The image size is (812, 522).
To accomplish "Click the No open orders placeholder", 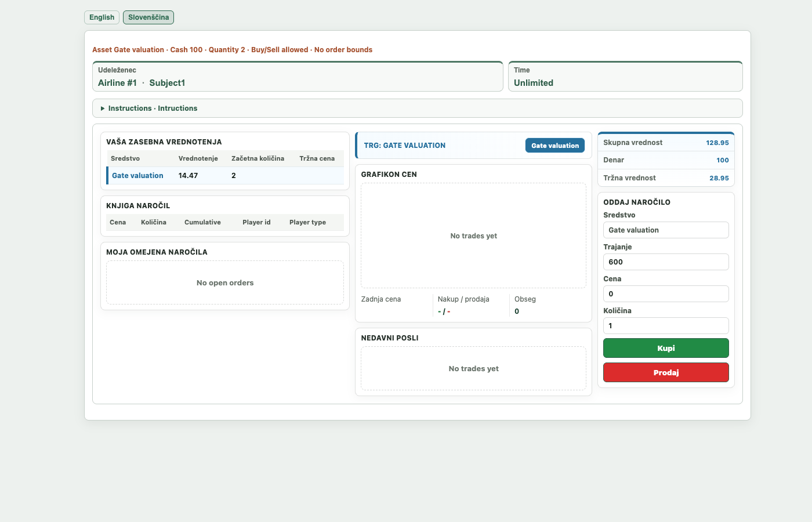I will coord(225,283).
